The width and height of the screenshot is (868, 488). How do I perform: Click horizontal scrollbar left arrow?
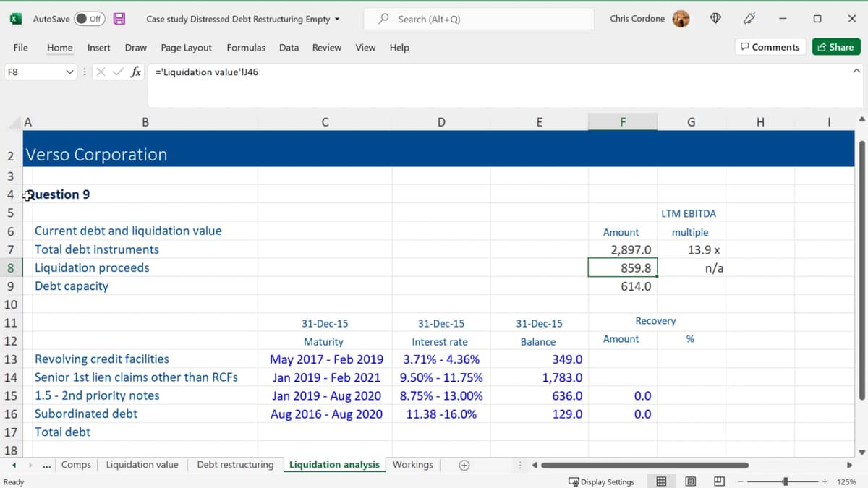point(535,466)
